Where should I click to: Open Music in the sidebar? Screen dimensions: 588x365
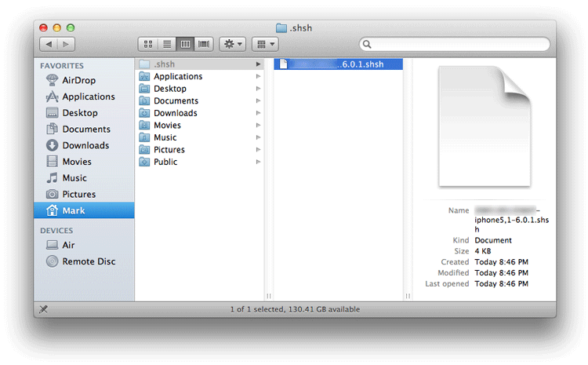(74, 178)
